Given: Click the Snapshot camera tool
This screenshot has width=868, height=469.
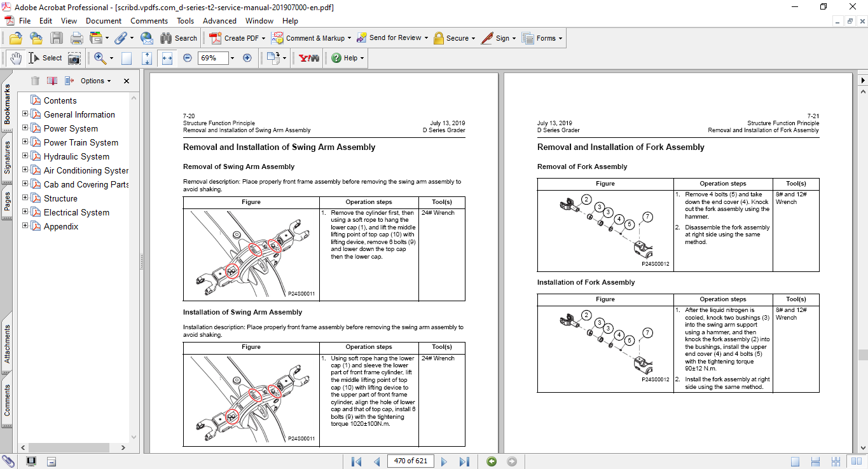Looking at the screenshot, I should (74, 58).
